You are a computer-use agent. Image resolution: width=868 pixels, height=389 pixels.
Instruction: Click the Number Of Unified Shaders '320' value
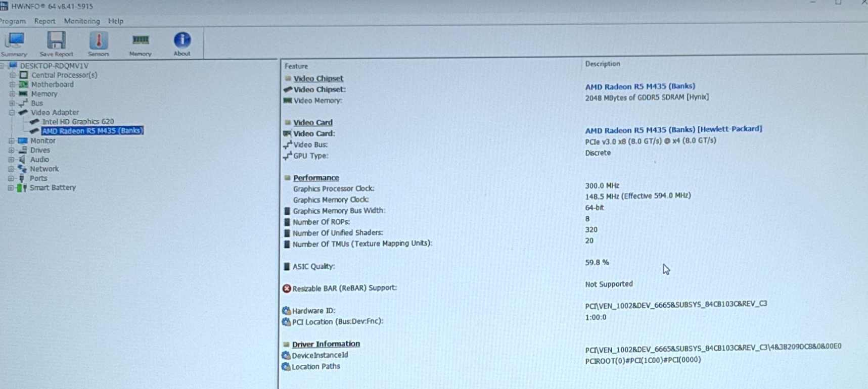591,229
